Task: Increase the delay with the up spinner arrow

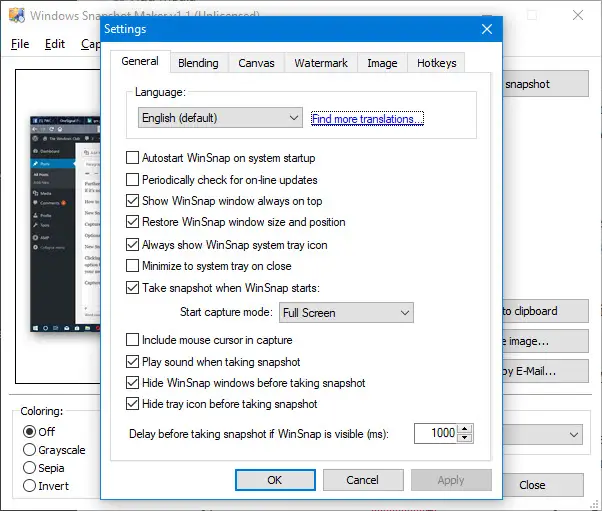Action: [x=465, y=429]
